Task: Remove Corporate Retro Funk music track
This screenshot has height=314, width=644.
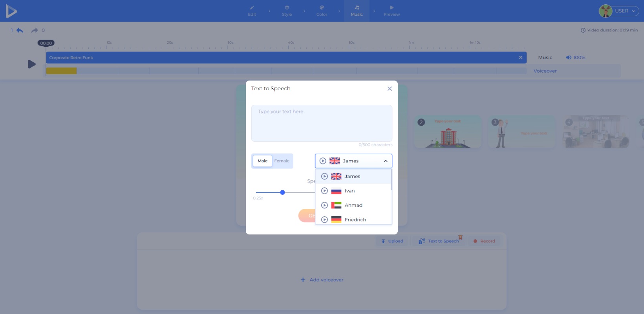Action: pos(521,58)
